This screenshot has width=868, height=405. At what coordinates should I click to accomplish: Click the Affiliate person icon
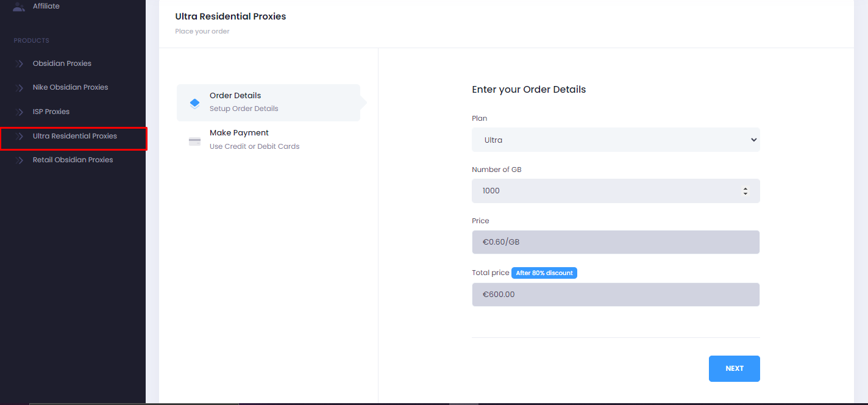tap(19, 7)
